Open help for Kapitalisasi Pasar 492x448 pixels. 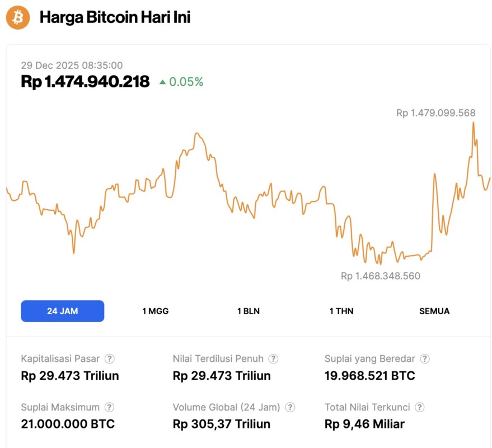(x=110, y=358)
